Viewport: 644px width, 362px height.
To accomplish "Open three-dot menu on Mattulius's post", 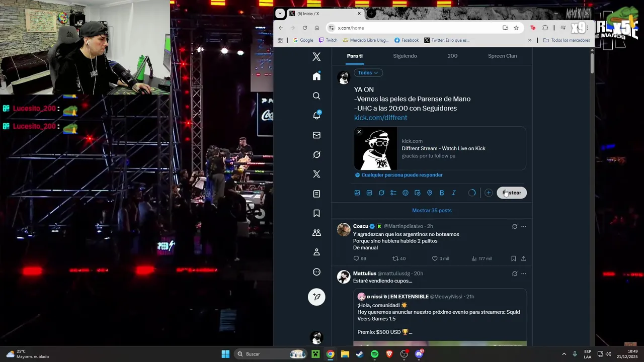I will click(x=524, y=274).
